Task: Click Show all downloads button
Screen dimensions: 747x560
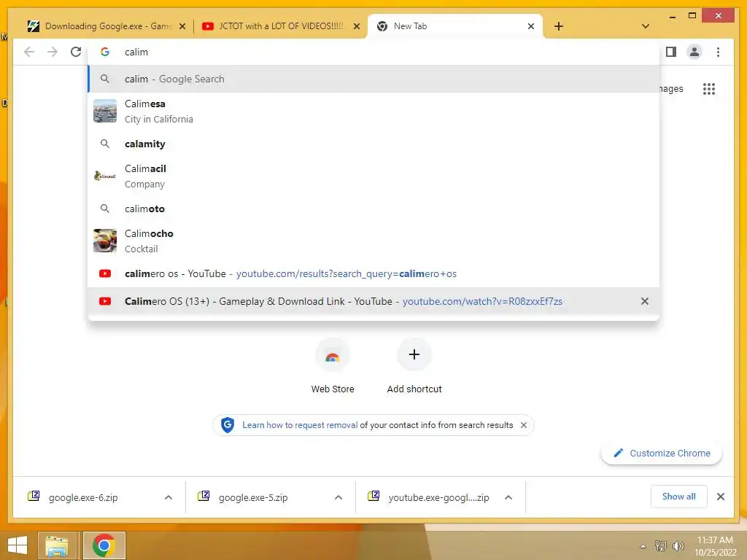Action: [679, 497]
